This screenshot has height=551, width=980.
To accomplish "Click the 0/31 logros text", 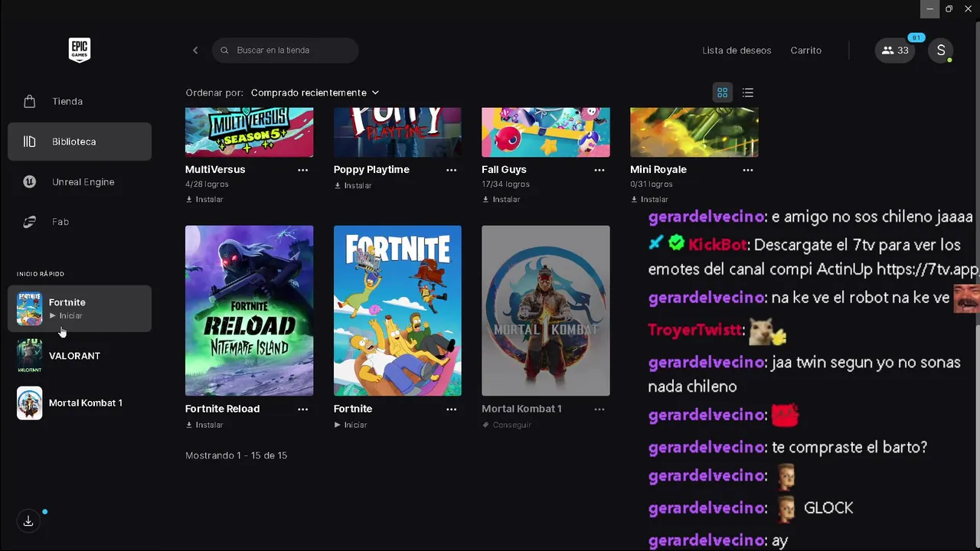I will pos(652,184).
